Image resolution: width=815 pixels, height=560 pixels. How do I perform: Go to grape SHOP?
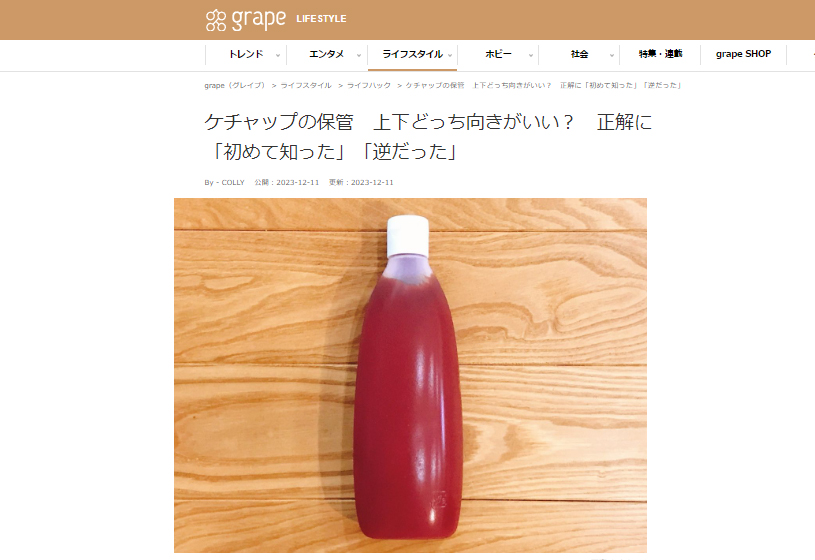(743, 54)
